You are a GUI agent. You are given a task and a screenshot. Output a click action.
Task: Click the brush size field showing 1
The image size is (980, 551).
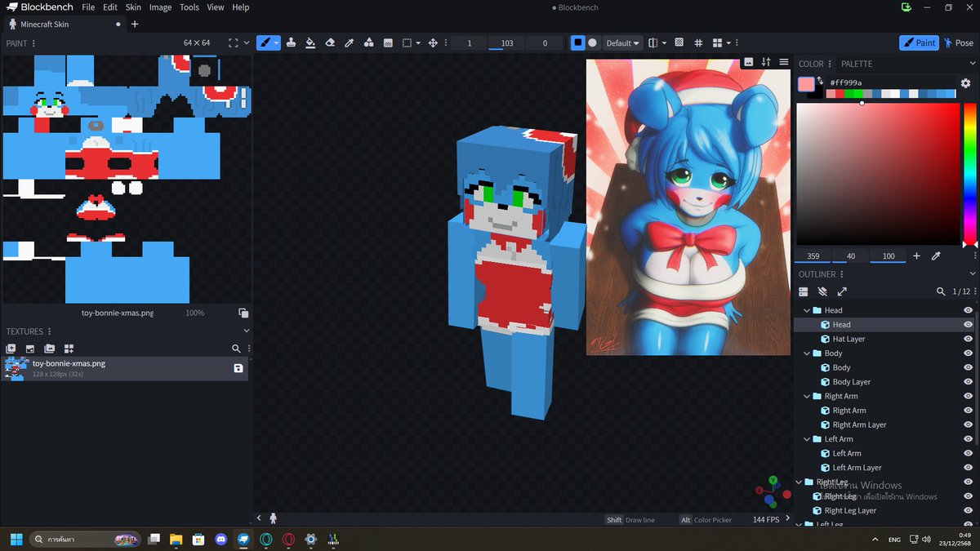click(470, 43)
